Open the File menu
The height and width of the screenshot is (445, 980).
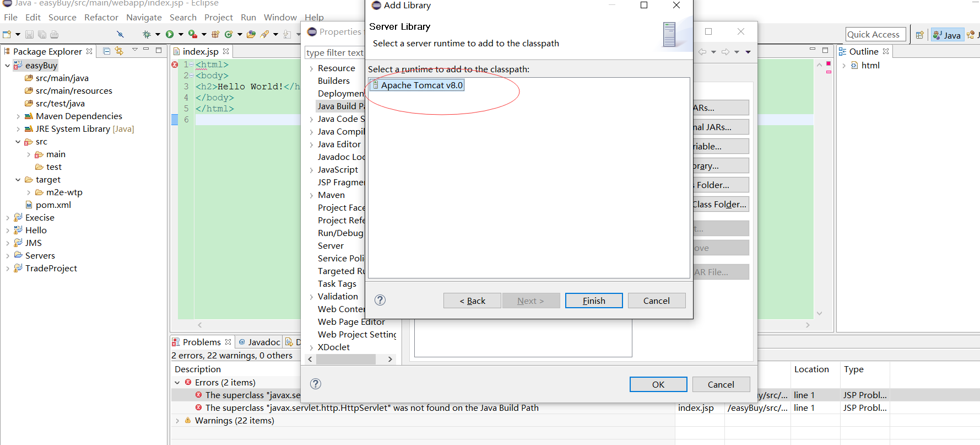[x=10, y=18]
